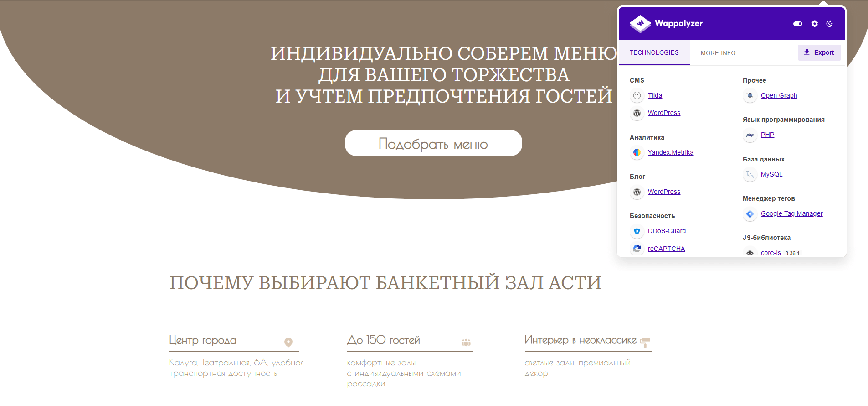868x406 pixels.
Task: Click the Open Graph icon
Action: click(x=750, y=95)
